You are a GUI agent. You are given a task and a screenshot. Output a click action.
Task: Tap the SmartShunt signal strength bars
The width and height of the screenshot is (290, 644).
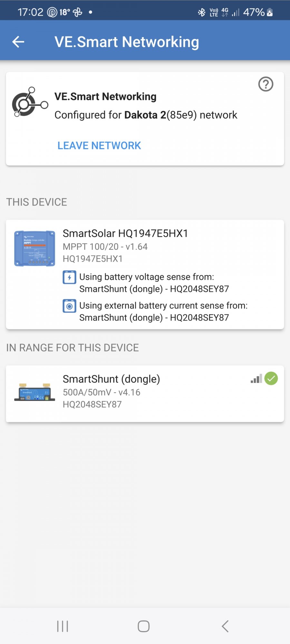(256, 379)
